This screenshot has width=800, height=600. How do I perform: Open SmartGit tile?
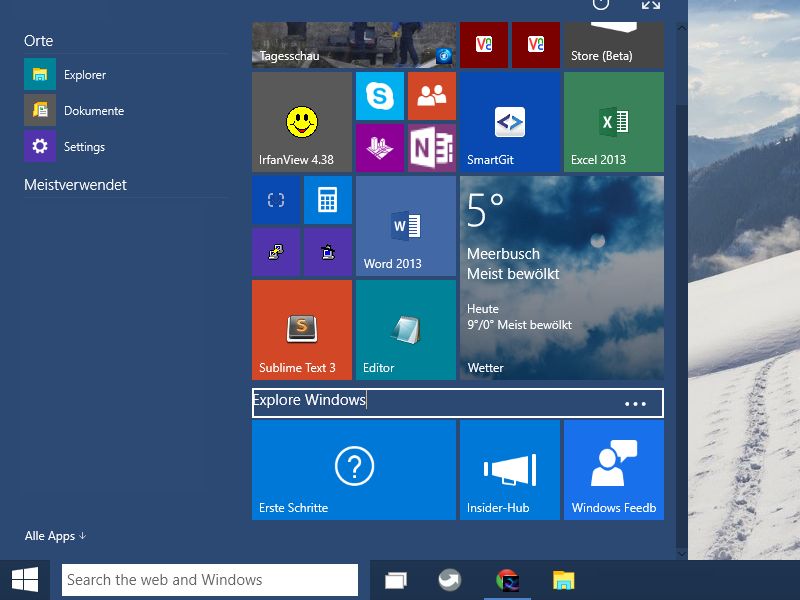pos(510,122)
